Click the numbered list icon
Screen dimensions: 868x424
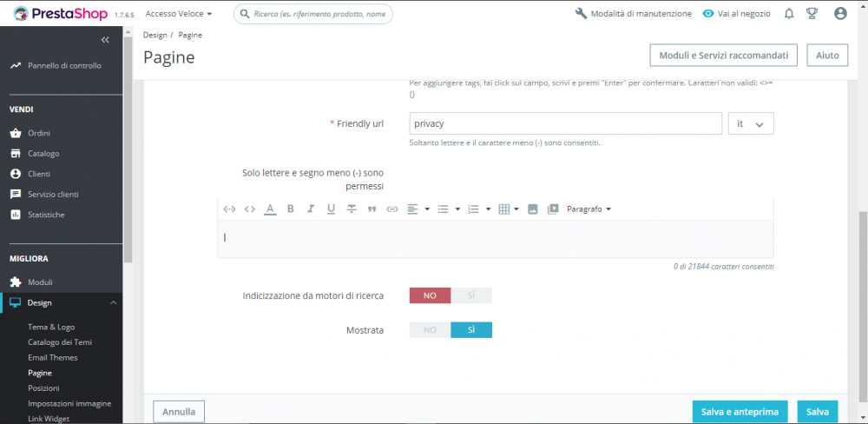coord(473,209)
